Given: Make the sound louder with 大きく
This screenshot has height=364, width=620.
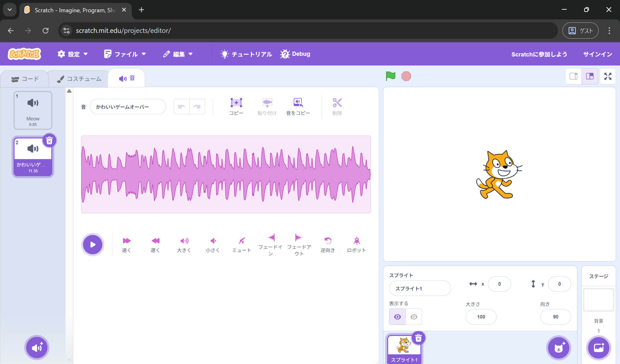Looking at the screenshot, I should click(184, 244).
